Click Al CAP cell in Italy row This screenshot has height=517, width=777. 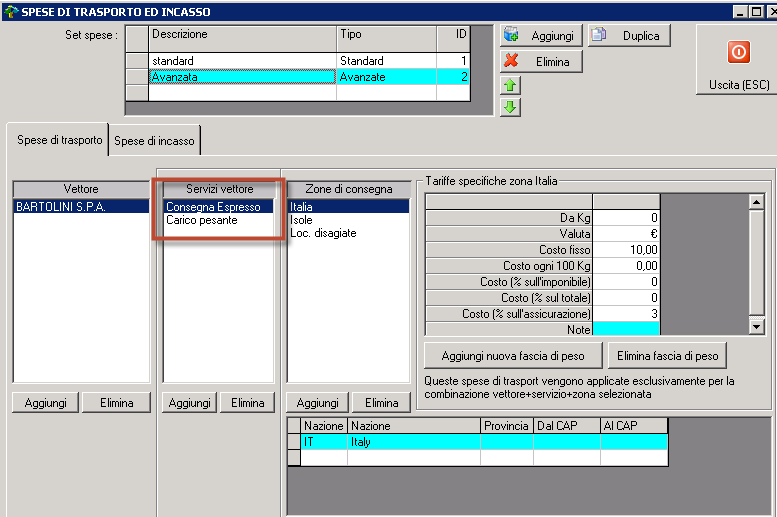click(634, 442)
